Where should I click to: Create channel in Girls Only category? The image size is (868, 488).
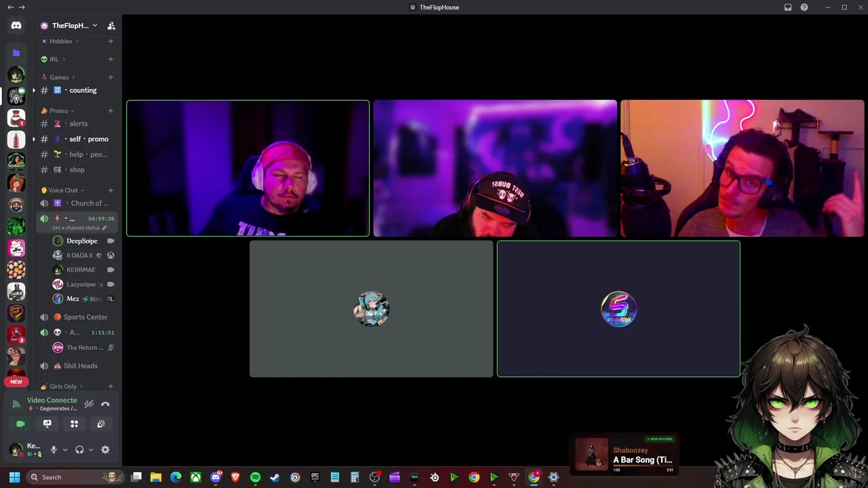[x=111, y=386]
